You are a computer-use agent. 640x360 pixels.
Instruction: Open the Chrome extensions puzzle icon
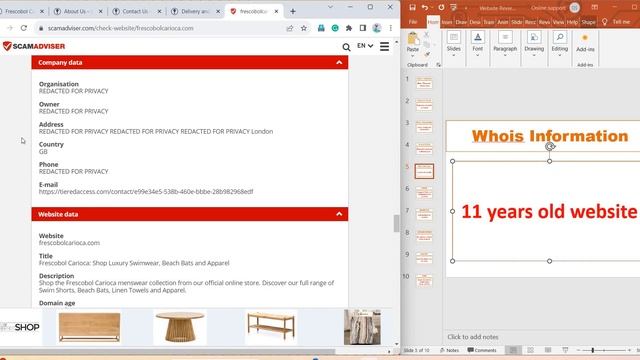(x=349, y=28)
